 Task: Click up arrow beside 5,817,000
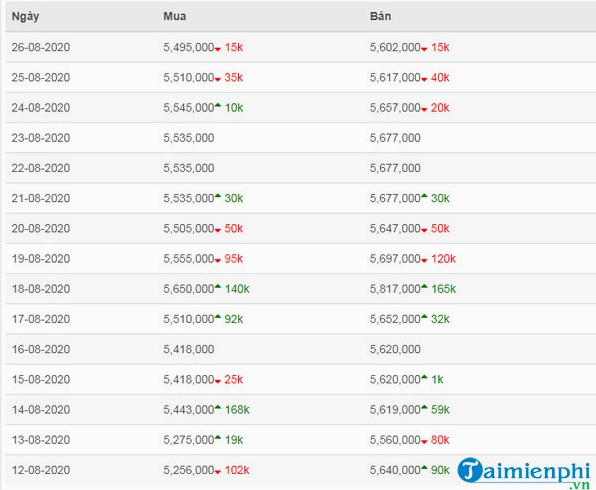424,287
